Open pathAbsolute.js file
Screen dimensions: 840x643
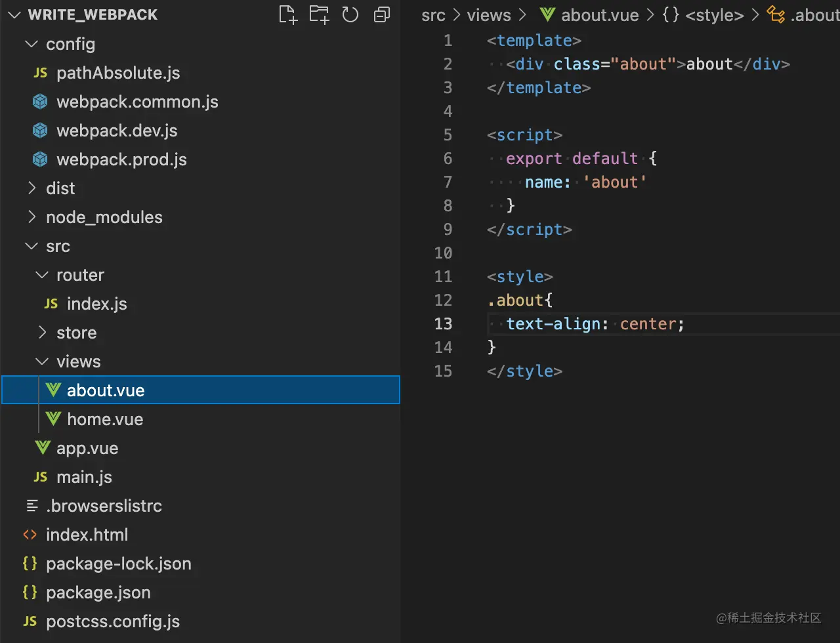click(x=200, y=73)
